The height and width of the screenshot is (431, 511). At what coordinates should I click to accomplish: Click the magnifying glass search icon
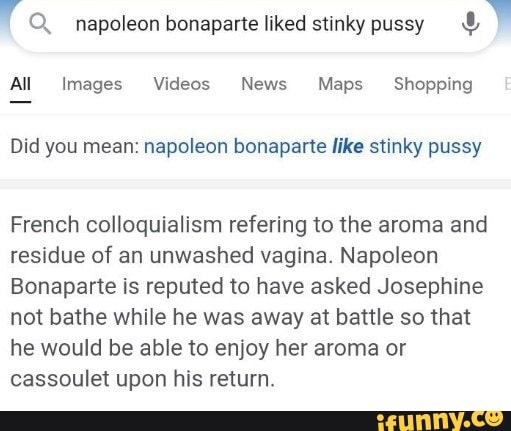pos(40,24)
